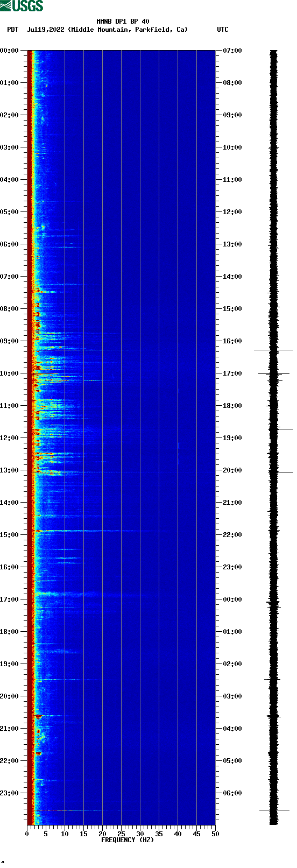Click the 23:00 label on the PDT axis
The image size is (297, 868).
(x=9, y=793)
